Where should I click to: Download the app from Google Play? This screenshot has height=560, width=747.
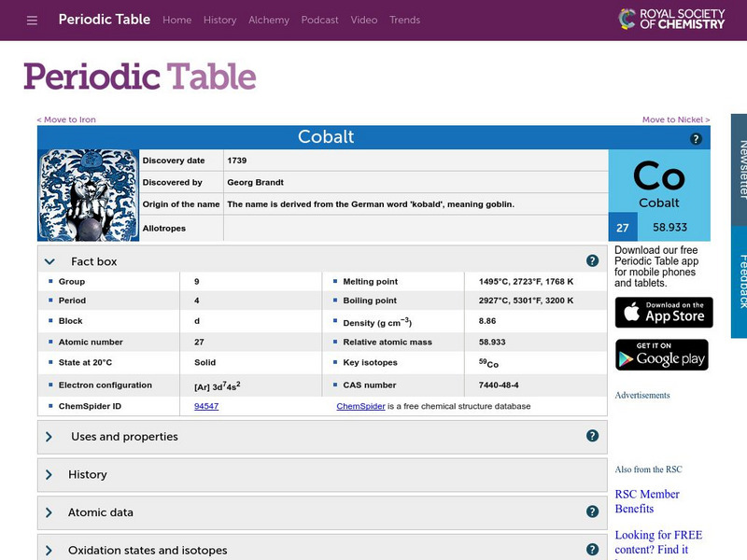662,355
